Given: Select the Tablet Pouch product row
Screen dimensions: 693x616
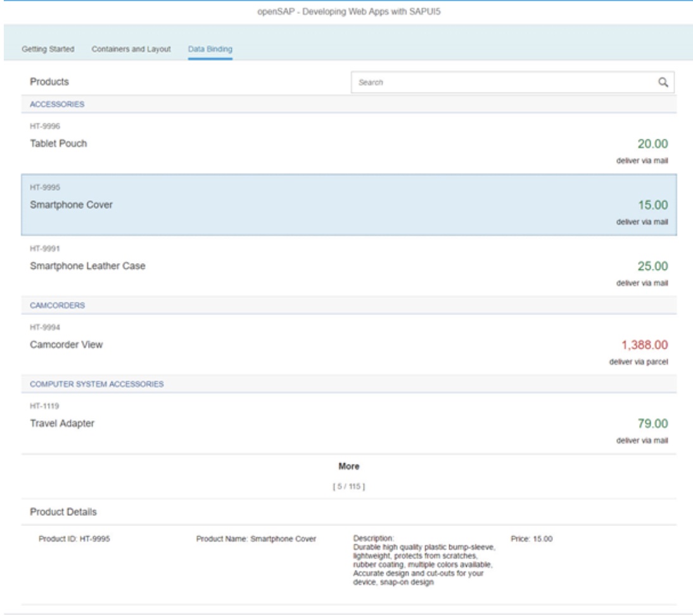Looking at the screenshot, I should [x=348, y=143].
